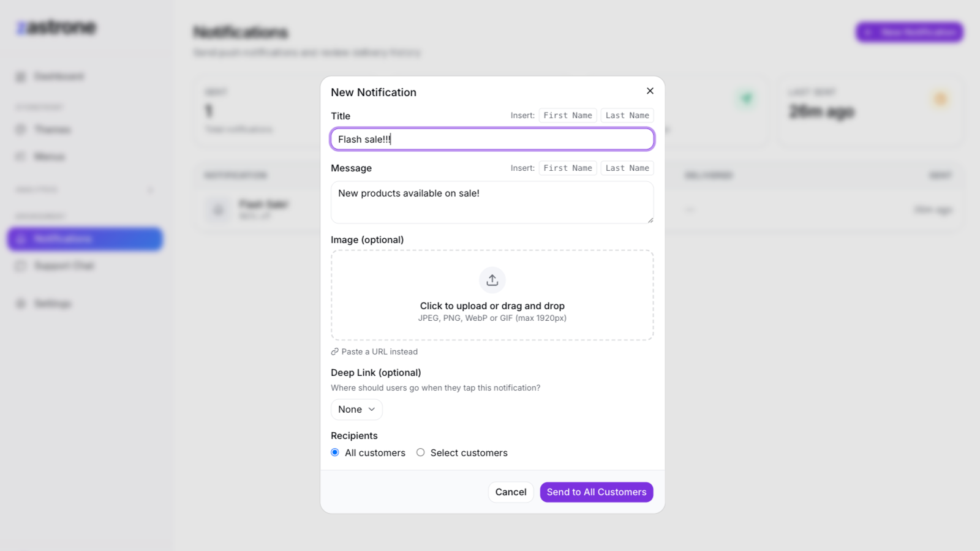980x551 pixels.
Task: Click the link icon beside Paste a URL
Action: [x=335, y=352]
